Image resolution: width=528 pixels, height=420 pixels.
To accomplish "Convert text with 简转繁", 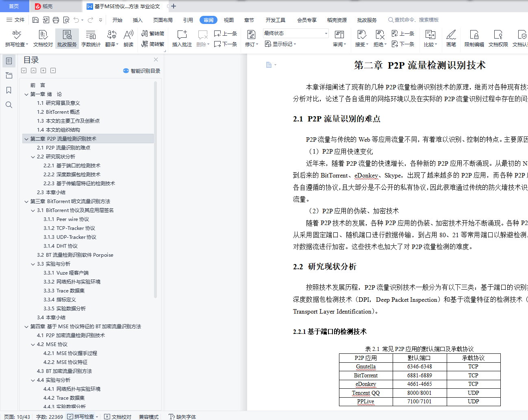I will tap(153, 44).
